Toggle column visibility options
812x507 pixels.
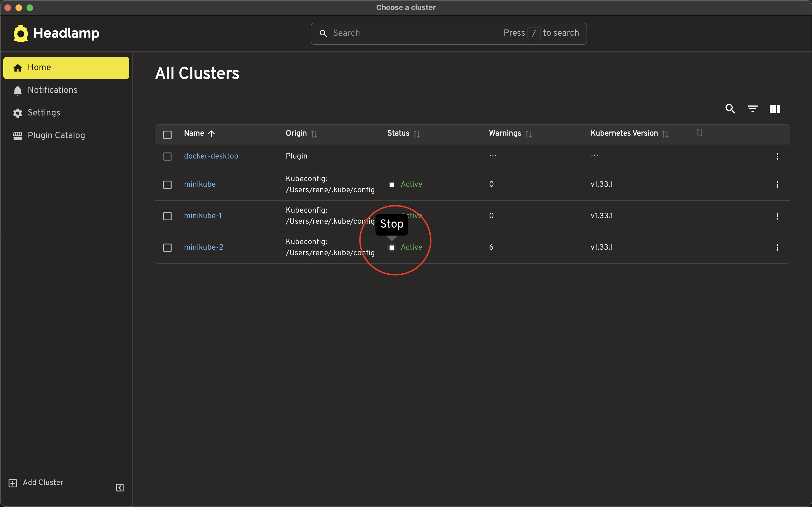pos(774,109)
